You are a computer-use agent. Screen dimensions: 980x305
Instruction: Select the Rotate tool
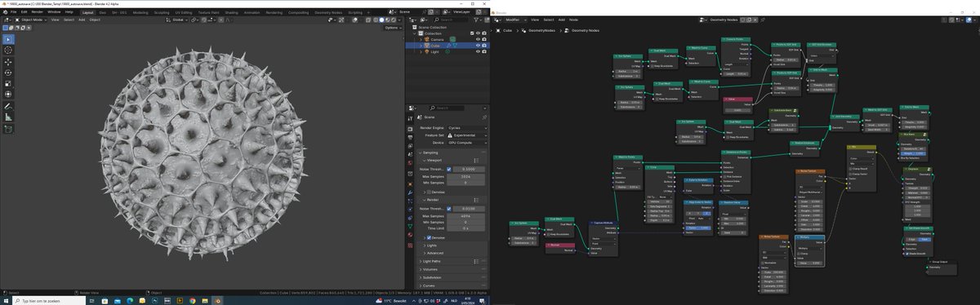point(8,73)
